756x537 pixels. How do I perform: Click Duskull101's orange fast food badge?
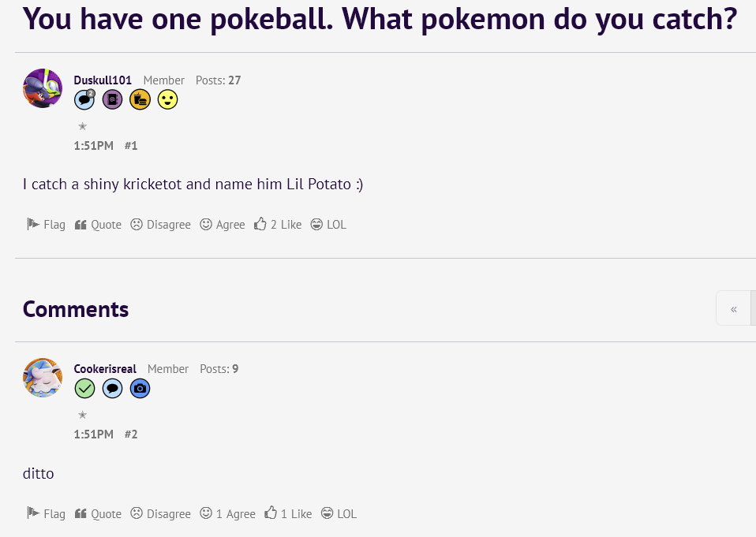(x=140, y=100)
